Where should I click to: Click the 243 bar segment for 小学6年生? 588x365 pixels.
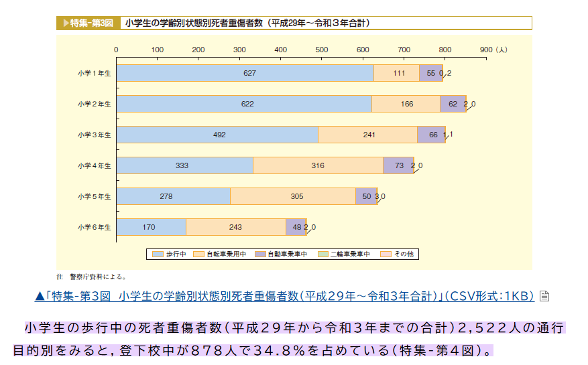(x=236, y=227)
